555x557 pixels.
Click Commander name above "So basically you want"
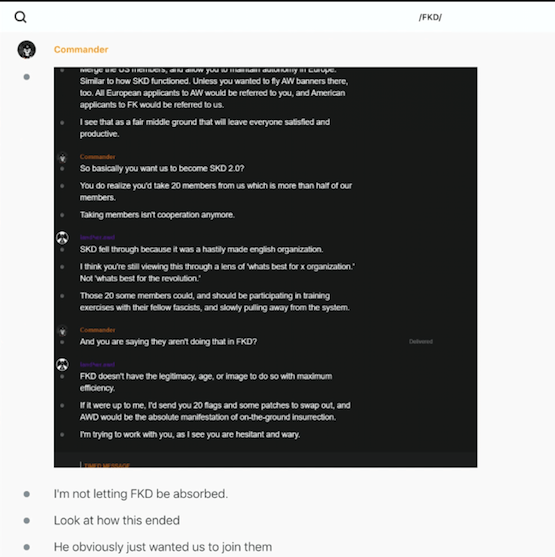[97, 157]
